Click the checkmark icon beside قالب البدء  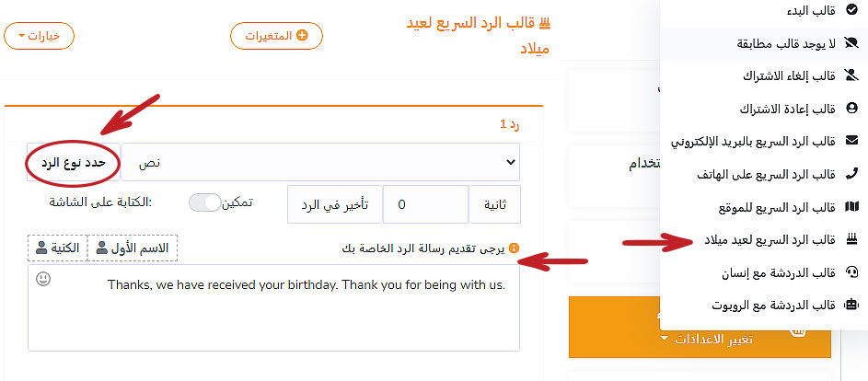[x=851, y=10]
